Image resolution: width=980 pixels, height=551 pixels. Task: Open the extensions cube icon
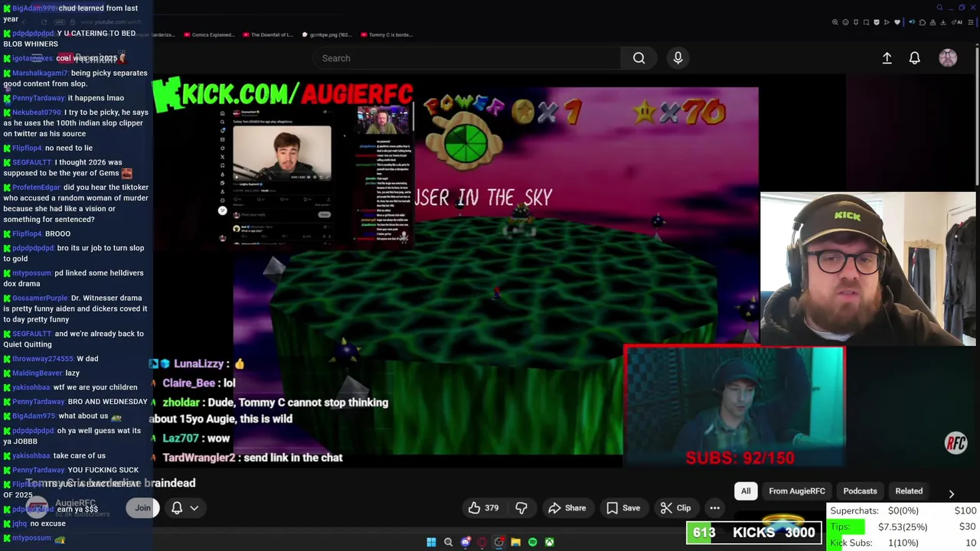(923, 22)
